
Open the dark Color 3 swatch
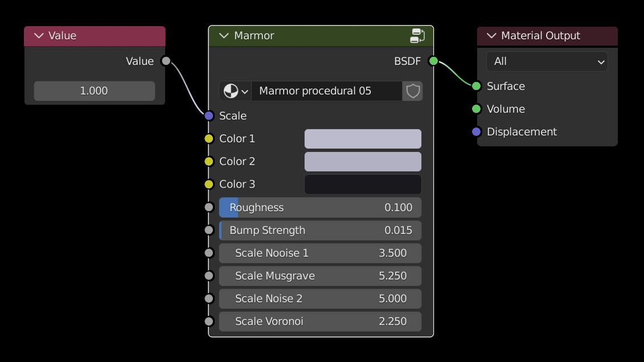tap(363, 184)
